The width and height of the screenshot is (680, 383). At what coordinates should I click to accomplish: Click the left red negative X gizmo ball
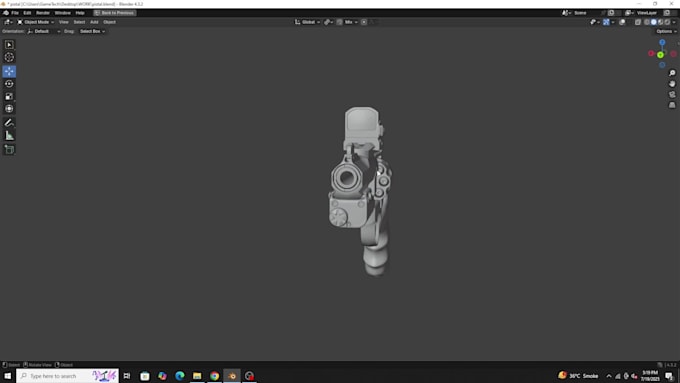[x=651, y=53]
